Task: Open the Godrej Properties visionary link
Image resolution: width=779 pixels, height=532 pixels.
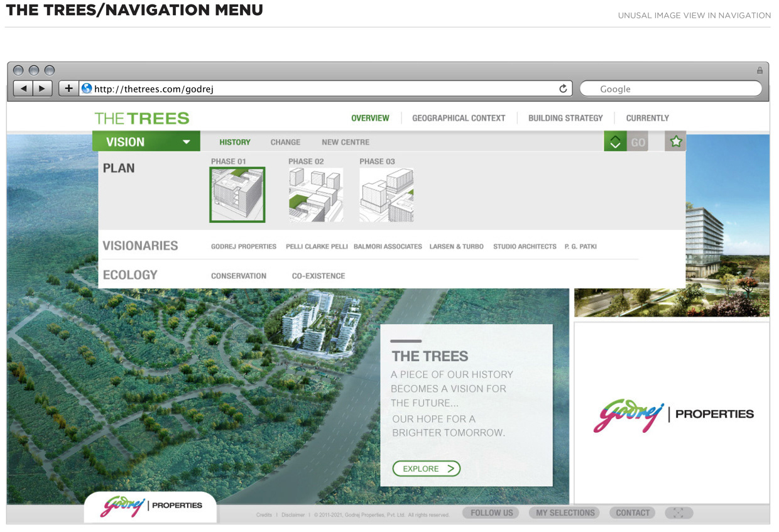Action: (244, 247)
